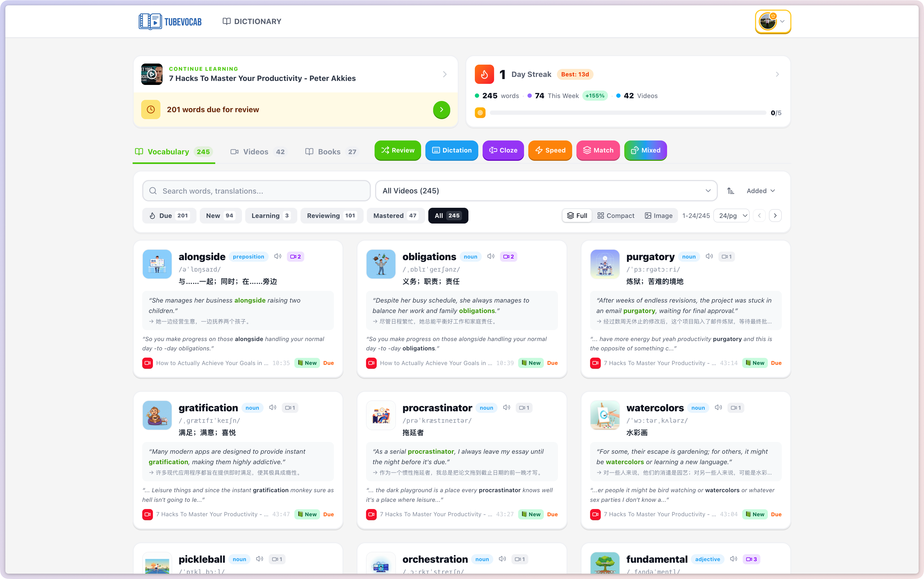Click the flame streak icon
Screen dimensions: 924x579
[484, 74]
